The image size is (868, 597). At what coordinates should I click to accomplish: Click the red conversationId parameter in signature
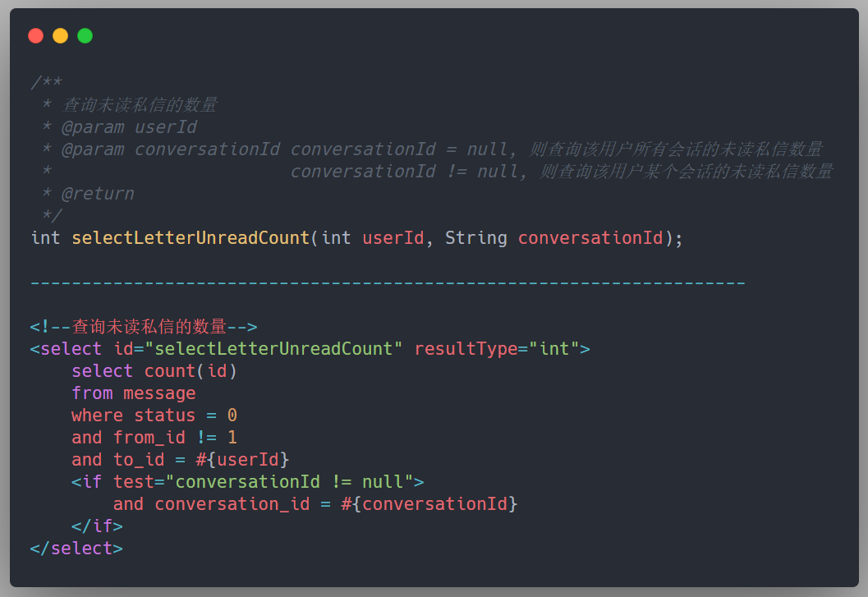(x=590, y=238)
